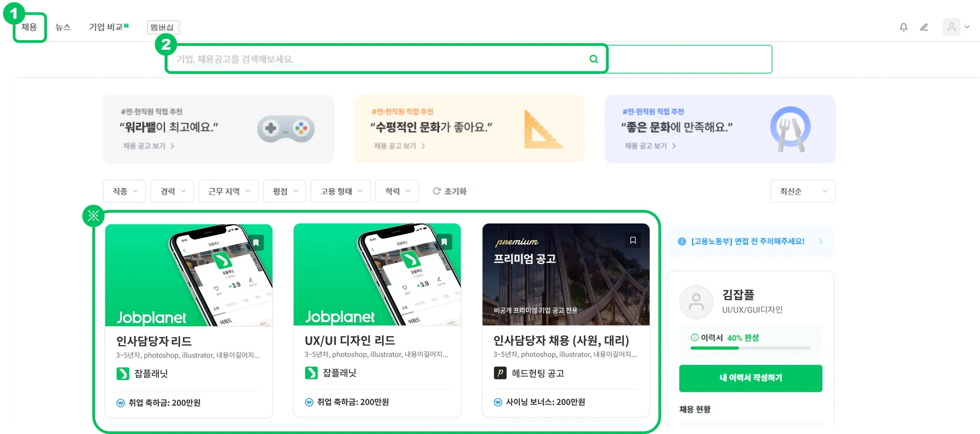The image size is (980, 434).
Task: Toggle bookmark on UX/UI 디자인 리드 card
Action: click(x=445, y=242)
